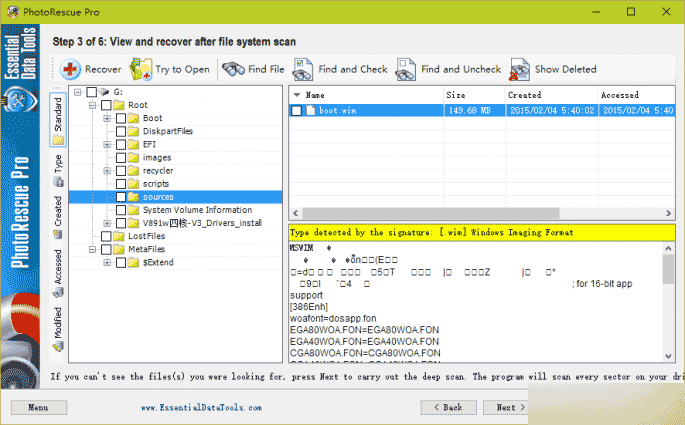Click the Show Deleted icon
Screen dimensions: 685x425
point(519,69)
